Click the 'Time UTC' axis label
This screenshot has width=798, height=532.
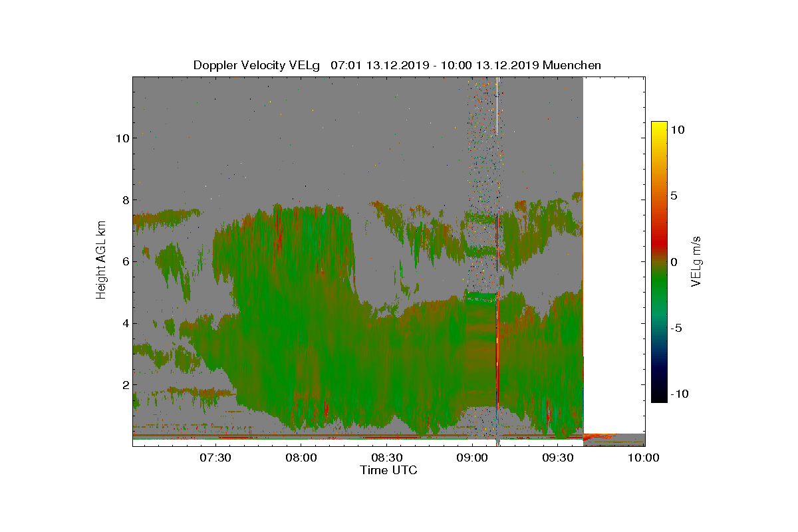(x=389, y=470)
